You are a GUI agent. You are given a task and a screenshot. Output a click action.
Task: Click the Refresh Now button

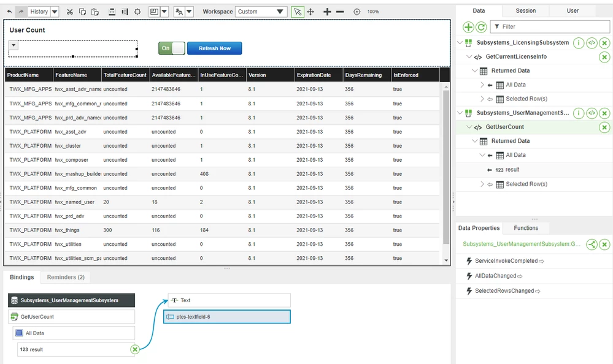click(x=215, y=48)
